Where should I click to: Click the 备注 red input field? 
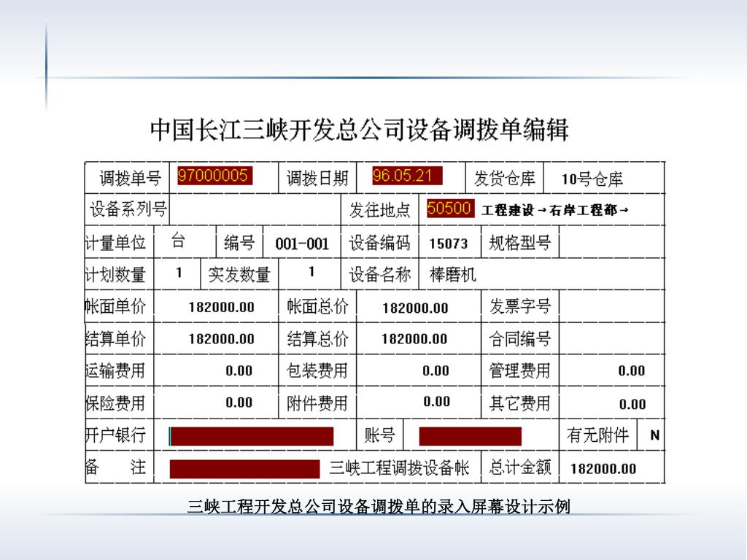(244, 469)
